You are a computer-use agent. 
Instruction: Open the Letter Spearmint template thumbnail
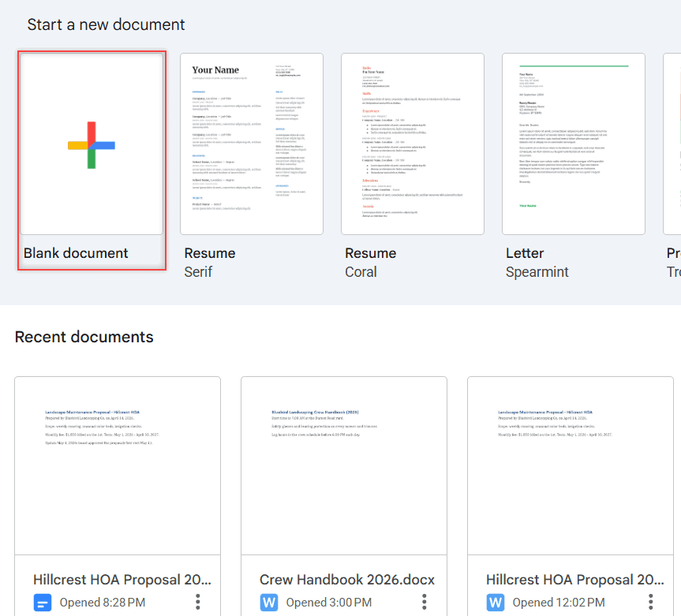coord(574,144)
